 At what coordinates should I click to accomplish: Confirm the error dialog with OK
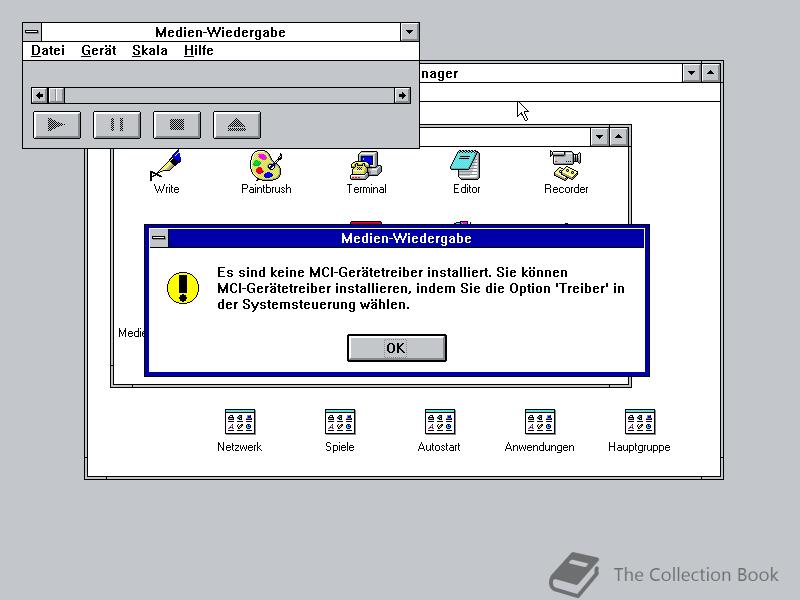pyautogui.click(x=396, y=348)
